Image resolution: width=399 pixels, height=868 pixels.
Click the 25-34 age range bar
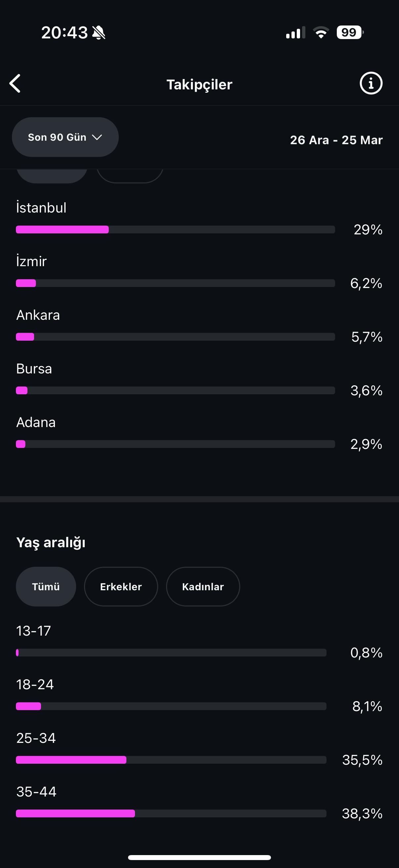click(x=171, y=760)
